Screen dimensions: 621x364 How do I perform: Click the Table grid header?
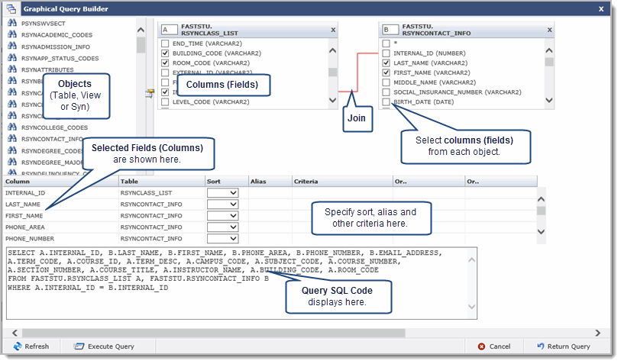tap(162, 181)
